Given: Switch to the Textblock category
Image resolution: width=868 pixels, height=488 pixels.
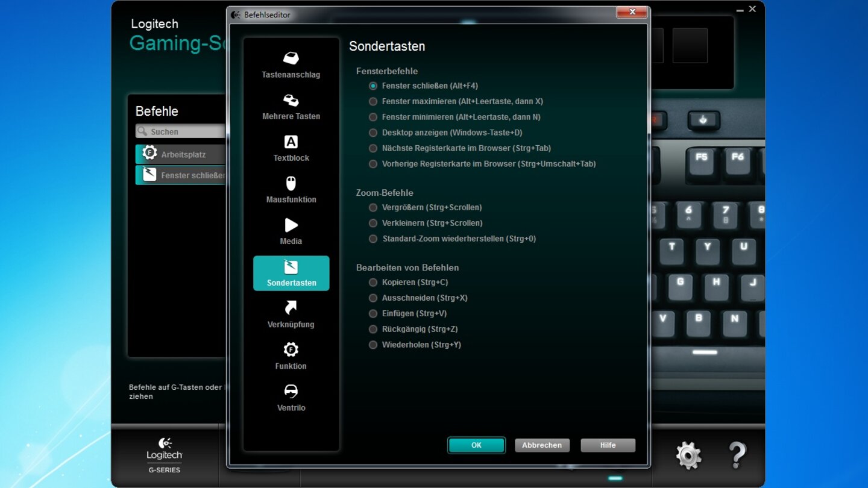Looking at the screenshot, I should coord(291,148).
